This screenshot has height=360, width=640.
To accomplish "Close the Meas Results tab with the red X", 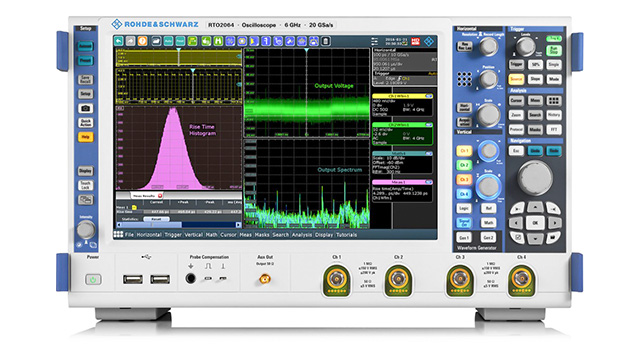I will [x=160, y=196].
